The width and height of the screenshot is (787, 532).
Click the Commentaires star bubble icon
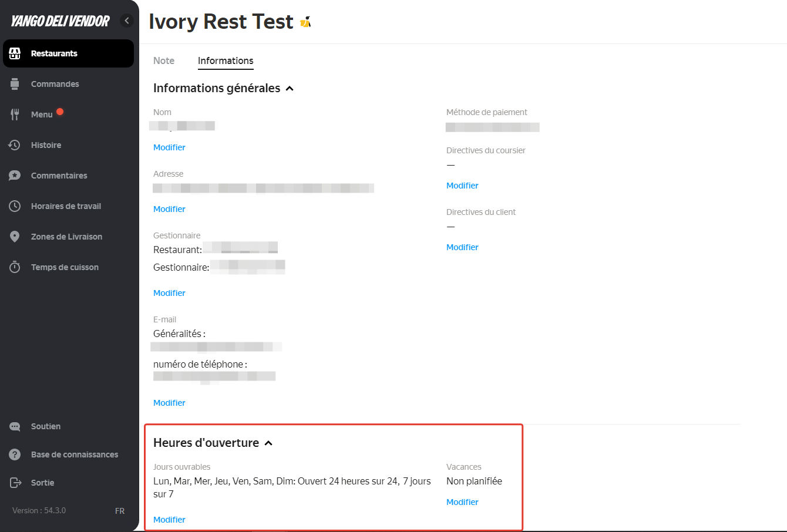[15, 176]
